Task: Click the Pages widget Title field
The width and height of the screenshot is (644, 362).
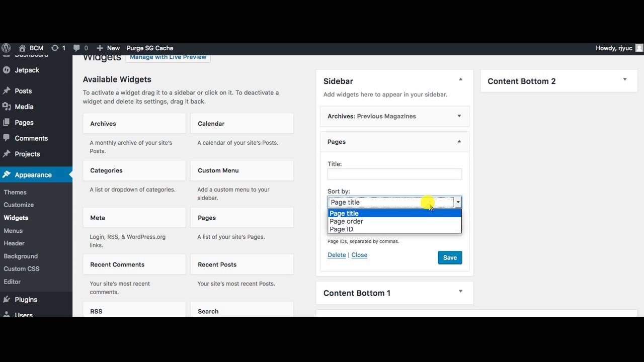Action: pyautogui.click(x=394, y=174)
